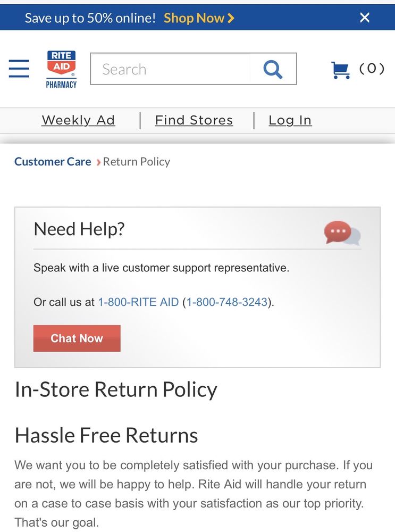Image resolution: width=395 pixels, height=532 pixels.
Task: Click the Return Policy breadcrumb text
Action: [x=137, y=162]
